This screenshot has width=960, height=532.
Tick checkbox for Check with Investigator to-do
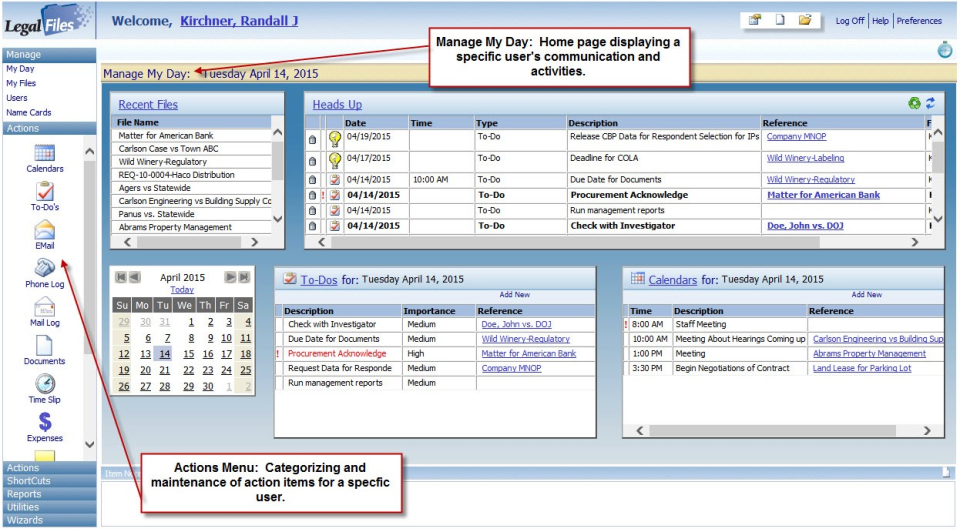click(280, 324)
